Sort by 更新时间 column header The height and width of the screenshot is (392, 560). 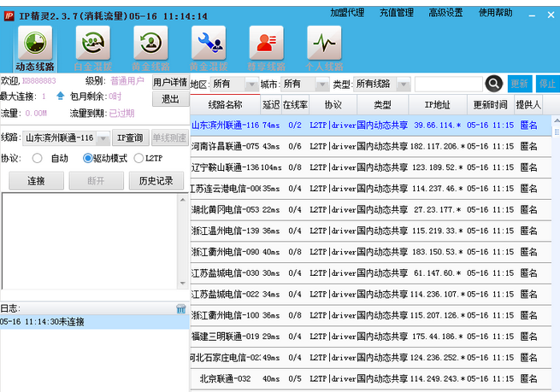(x=491, y=104)
